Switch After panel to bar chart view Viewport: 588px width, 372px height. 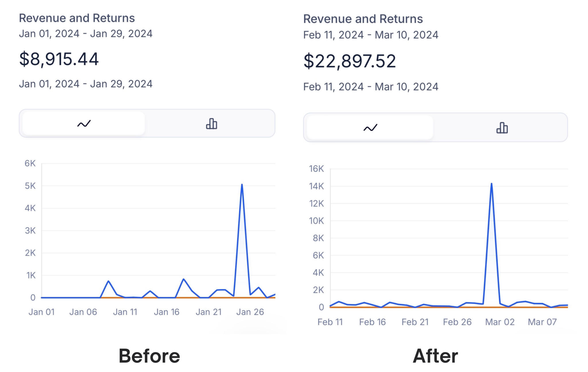pyautogui.click(x=502, y=128)
